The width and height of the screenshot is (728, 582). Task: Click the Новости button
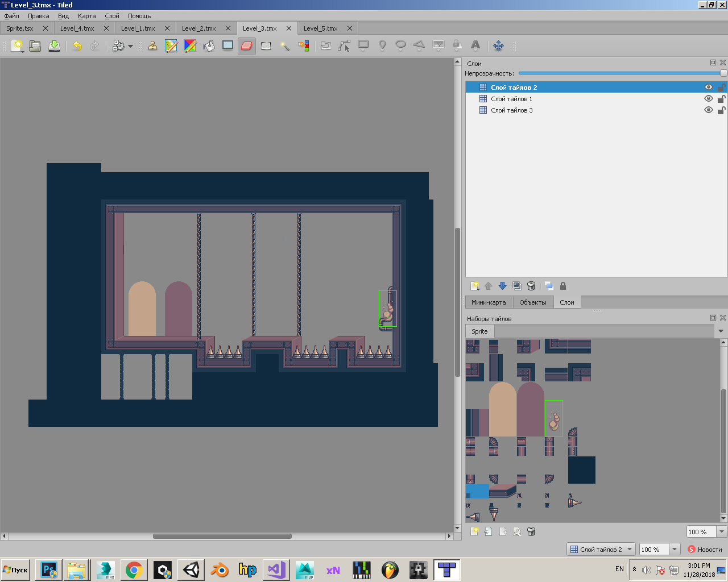tap(705, 550)
